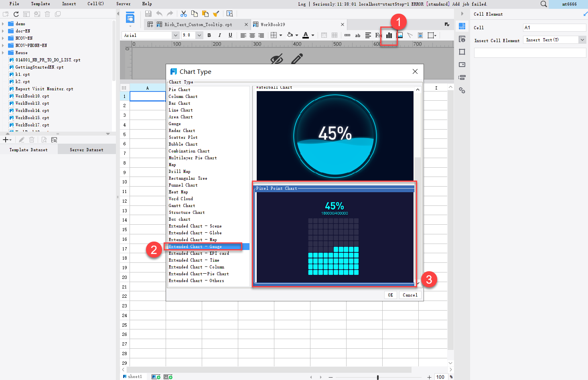Viewport: 588px width, 380px height.
Task: Click the Insert Image toolbar icon
Action: [400, 35]
